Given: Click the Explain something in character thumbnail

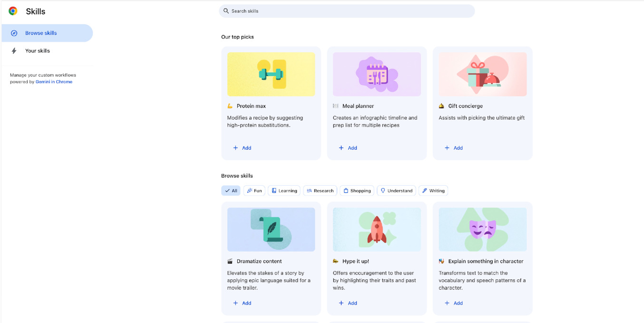Looking at the screenshot, I should [482, 229].
